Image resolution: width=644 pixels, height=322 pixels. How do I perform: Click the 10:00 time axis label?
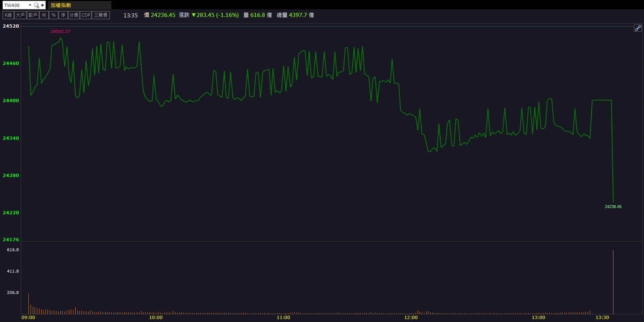156,318
